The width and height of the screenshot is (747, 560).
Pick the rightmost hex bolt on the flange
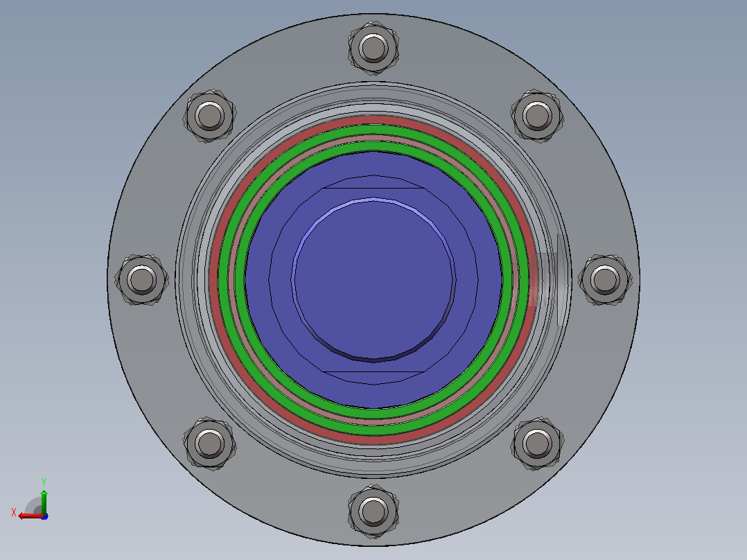click(x=605, y=279)
